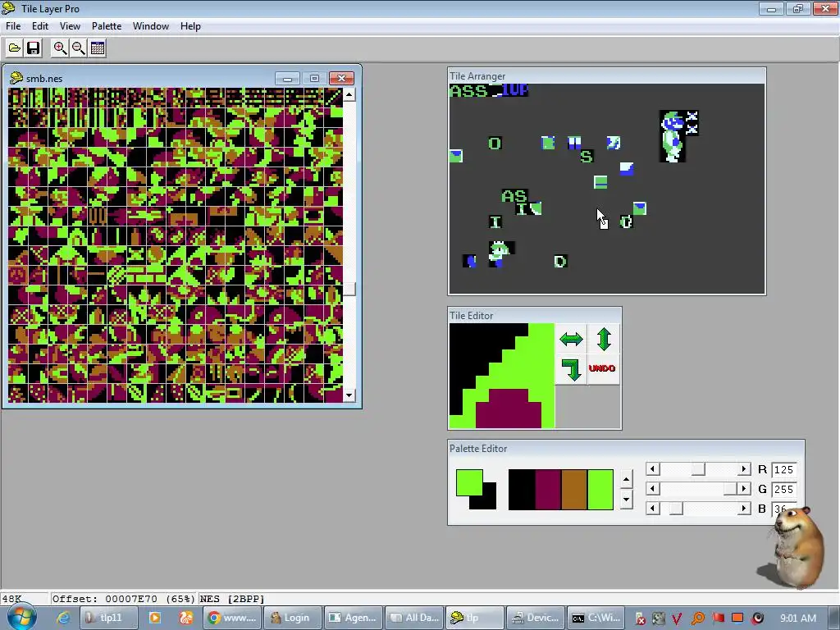Click the B slider thumb

click(676, 508)
